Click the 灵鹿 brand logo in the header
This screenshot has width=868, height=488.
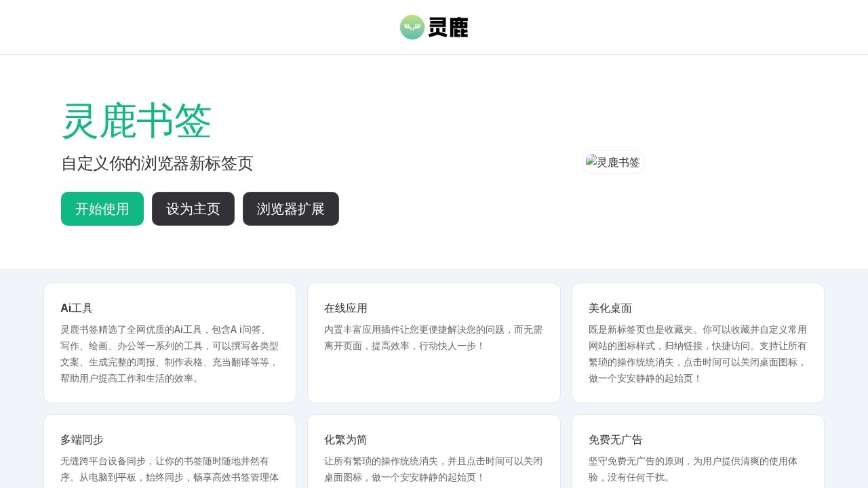point(434,27)
